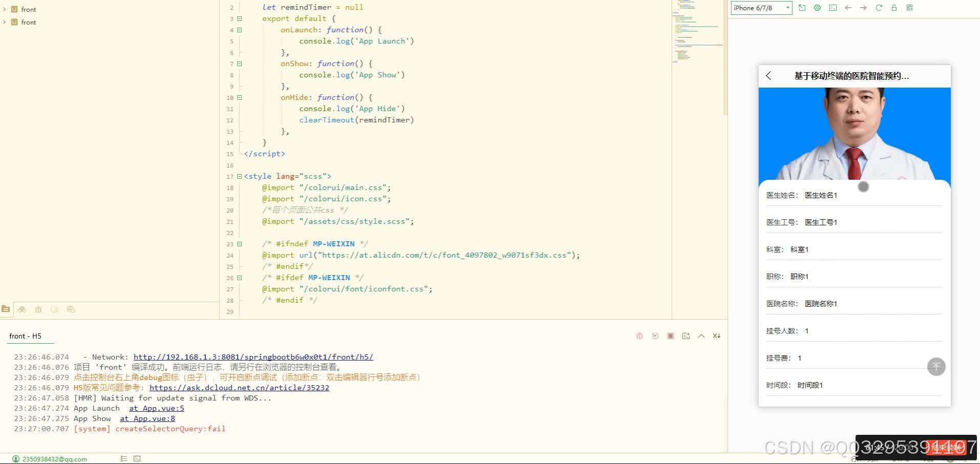Open the iPhone 6/7/8 device dropdown
Image resolution: width=980 pixels, height=464 pixels.
click(761, 8)
